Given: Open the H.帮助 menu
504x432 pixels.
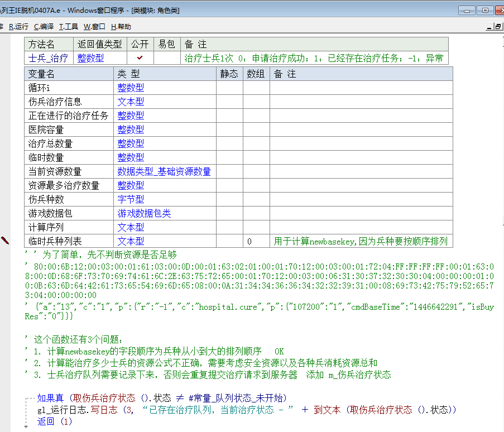Looking at the screenshot, I should tap(121, 26).
